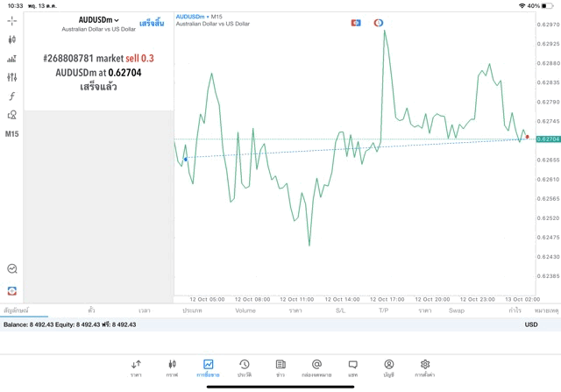The width and height of the screenshot is (561, 392).
Task: Tap the circular red-blue news event icon
Action: point(378,23)
